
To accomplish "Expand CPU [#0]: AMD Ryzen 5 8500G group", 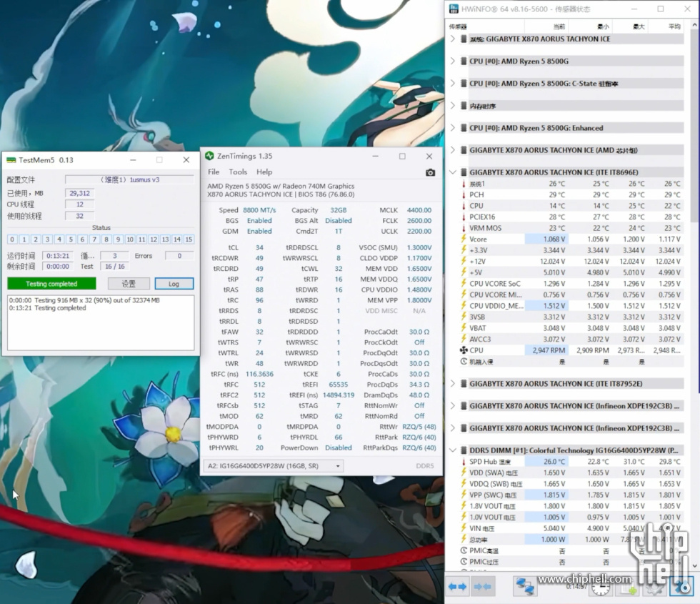I will 453,61.
